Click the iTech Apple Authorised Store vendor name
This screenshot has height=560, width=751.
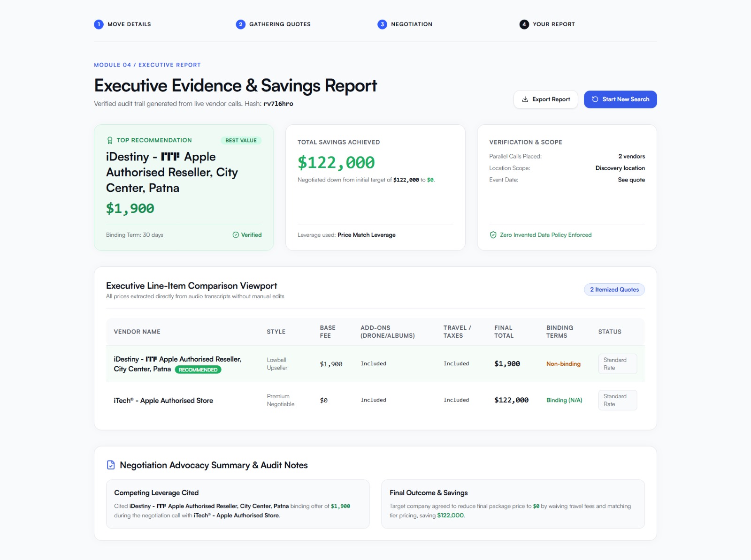[x=163, y=401]
